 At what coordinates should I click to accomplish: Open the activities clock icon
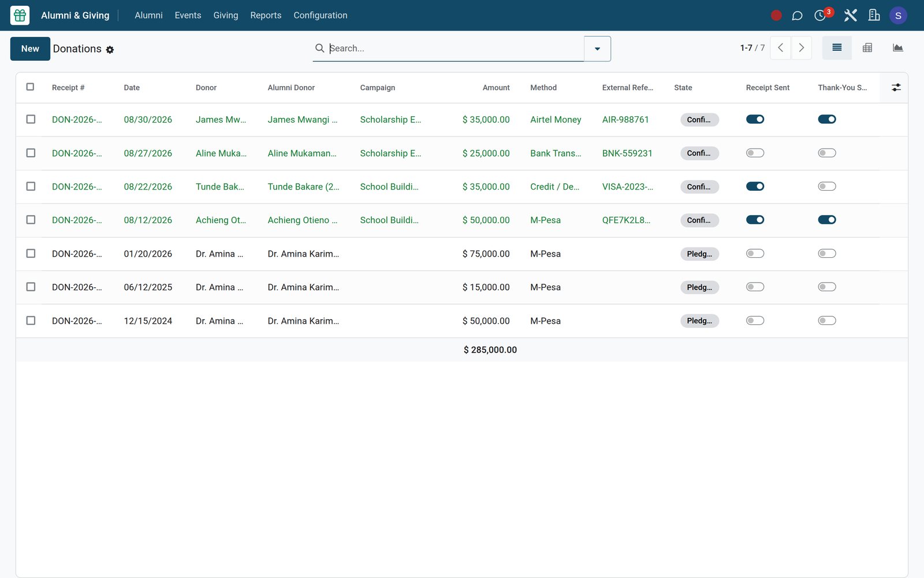820,16
